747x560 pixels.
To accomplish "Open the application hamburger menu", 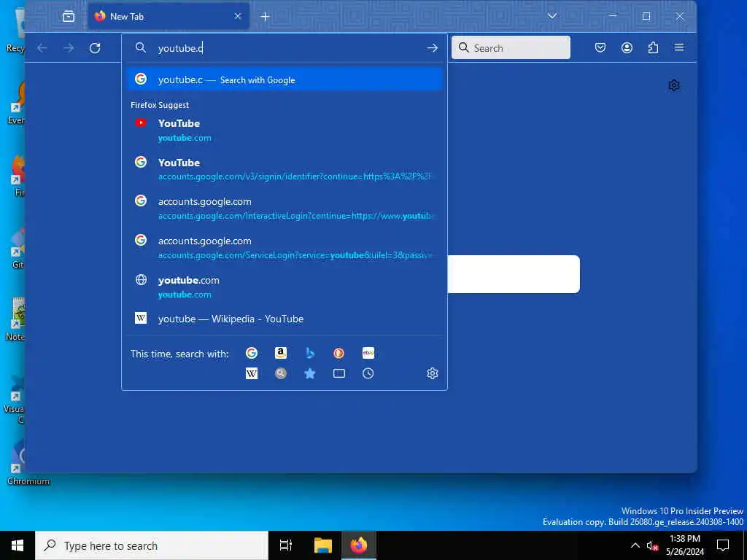I will pyautogui.click(x=679, y=47).
